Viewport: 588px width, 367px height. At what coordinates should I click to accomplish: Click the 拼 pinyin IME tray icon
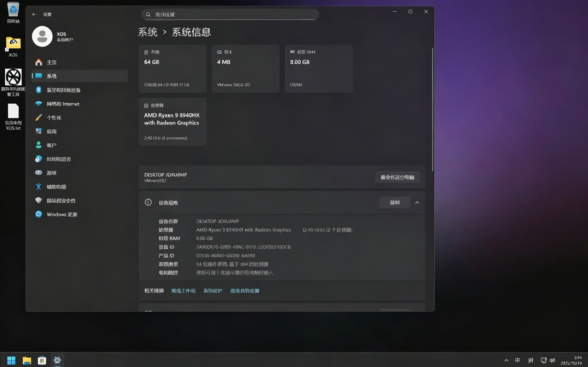531,360
